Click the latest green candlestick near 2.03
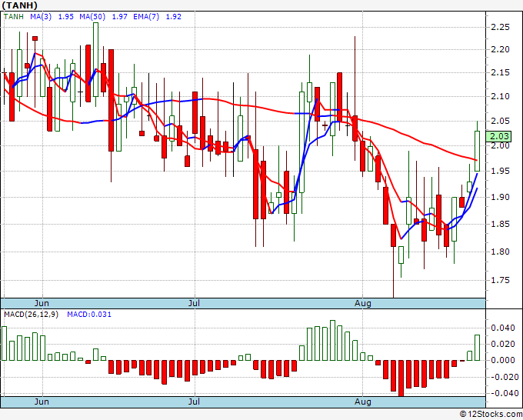This screenshot has width=523, height=420. tap(478, 151)
